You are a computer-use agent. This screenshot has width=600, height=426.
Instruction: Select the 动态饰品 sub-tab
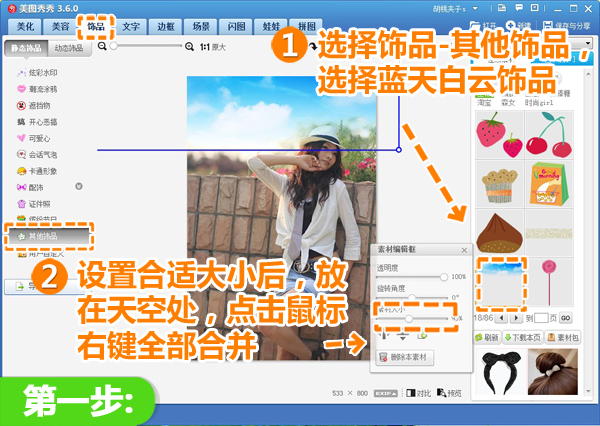coord(69,48)
